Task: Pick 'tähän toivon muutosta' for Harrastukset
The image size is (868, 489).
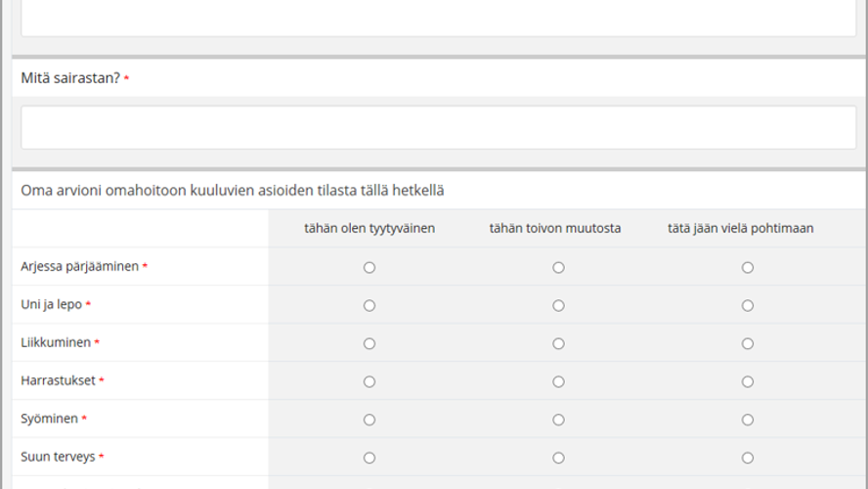Action: coord(558,381)
